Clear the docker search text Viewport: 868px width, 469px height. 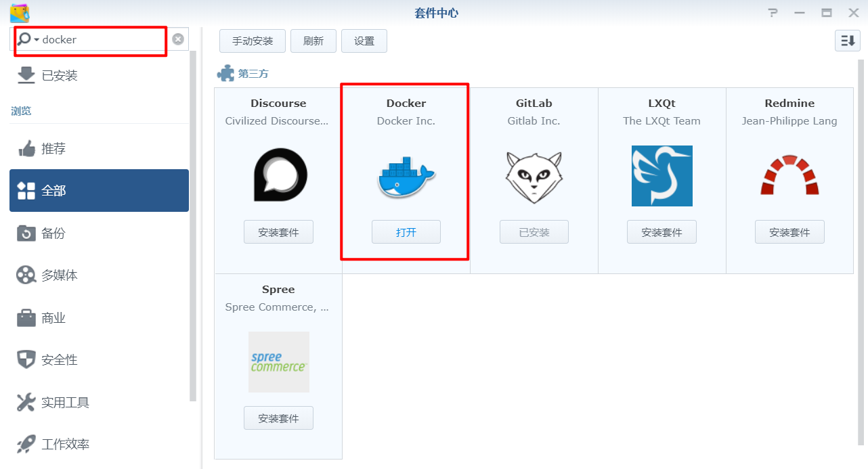coord(178,39)
